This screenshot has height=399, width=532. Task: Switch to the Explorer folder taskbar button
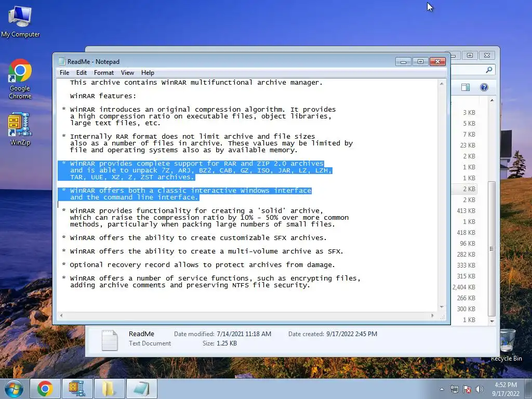pos(109,389)
